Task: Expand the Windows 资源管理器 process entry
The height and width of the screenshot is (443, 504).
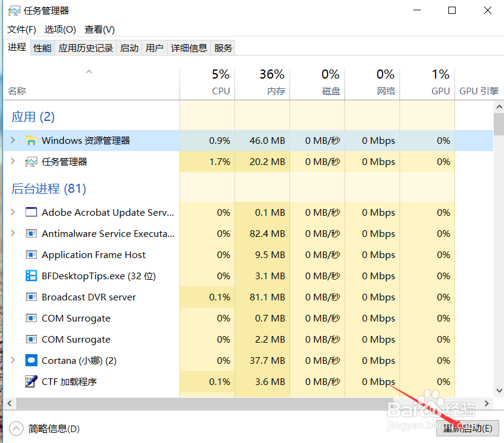Action: 12,140
